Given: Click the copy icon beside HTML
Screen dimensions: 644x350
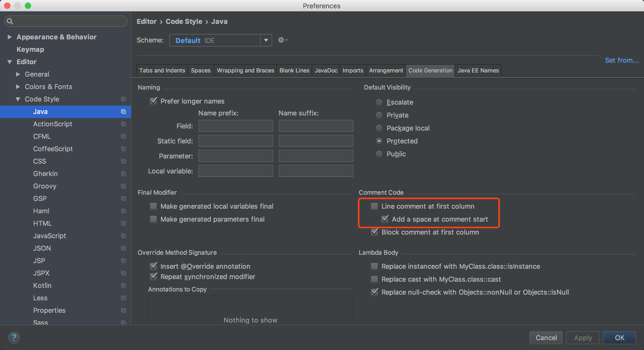Looking at the screenshot, I should 123,223.
